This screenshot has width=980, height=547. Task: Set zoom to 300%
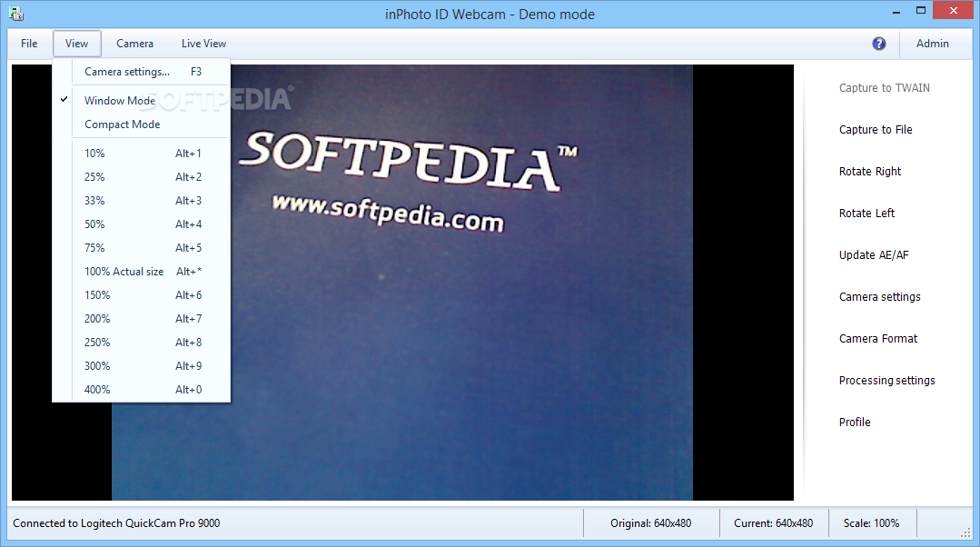[x=142, y=365]
